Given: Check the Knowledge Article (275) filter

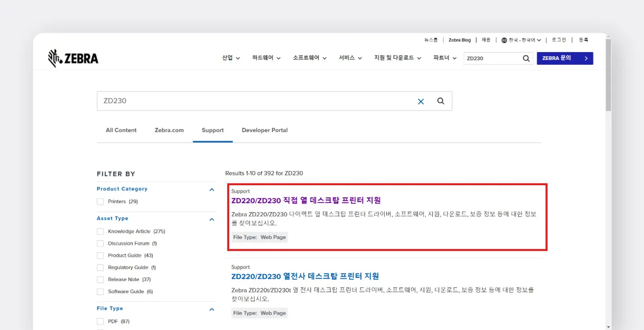Looking at the screenshot, I should pyautogui.click(x=100, y=232).
